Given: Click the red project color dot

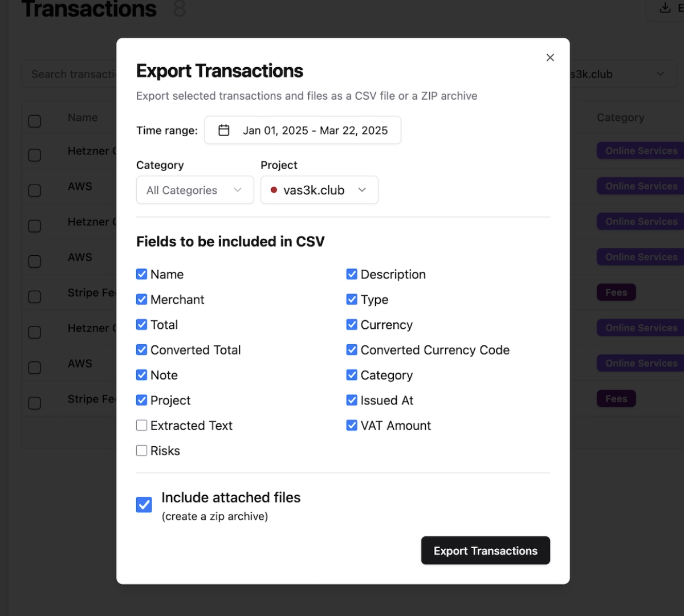Looking at the screenshot, I should (273, 190).
